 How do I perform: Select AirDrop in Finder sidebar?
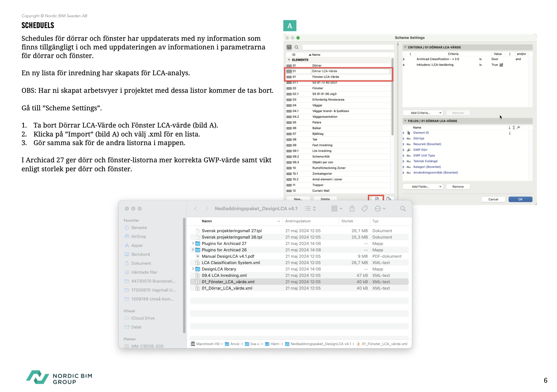point(138,236)
